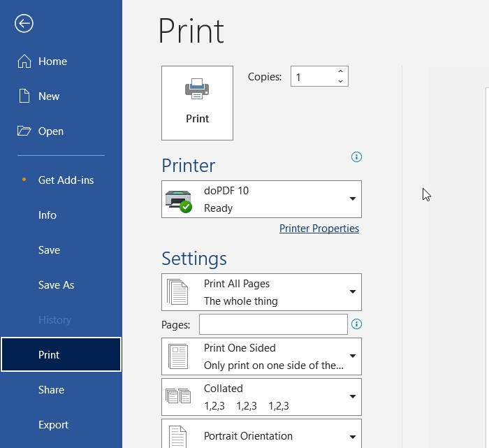Click the large Print page title
This screenshot has width=489, height=448.
click(x=191, y=31)
